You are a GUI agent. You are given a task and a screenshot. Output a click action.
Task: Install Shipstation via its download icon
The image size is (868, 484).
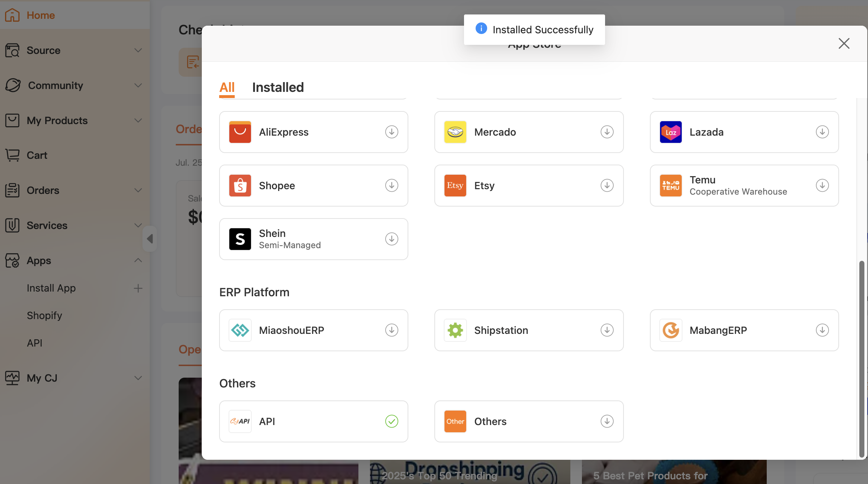607,330
